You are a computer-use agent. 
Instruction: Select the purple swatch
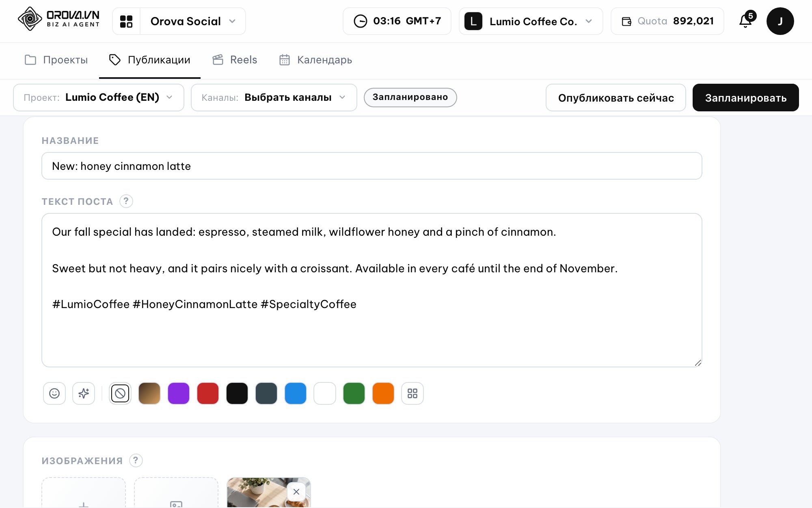pyautogui.click(x=179, y=393)
